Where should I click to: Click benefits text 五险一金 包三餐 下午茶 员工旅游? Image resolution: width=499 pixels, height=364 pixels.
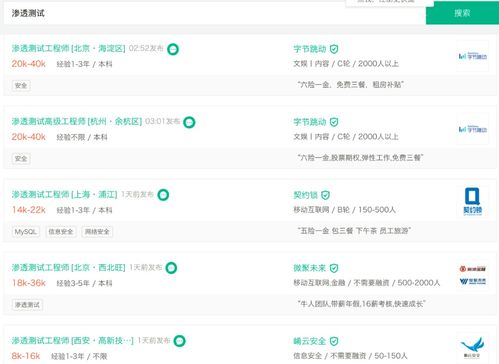tap(354, 231)
